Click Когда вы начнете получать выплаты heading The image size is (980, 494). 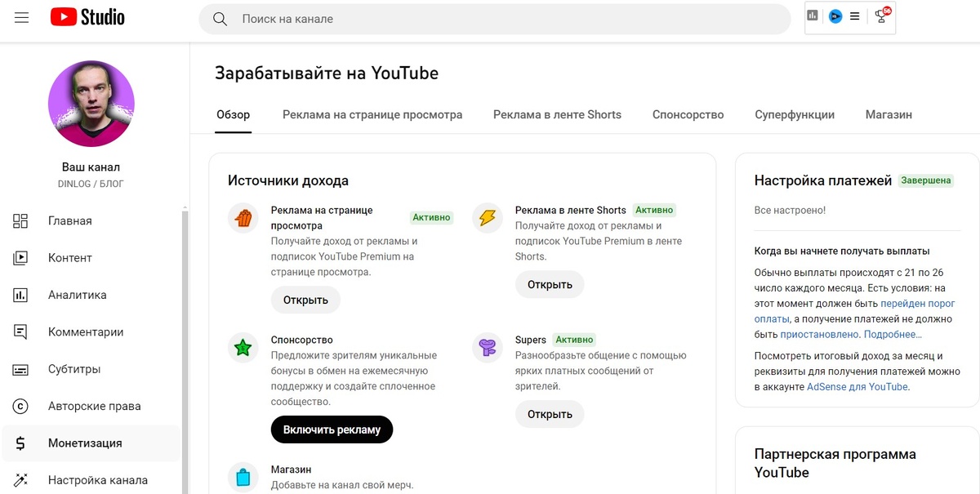(842, 251)
